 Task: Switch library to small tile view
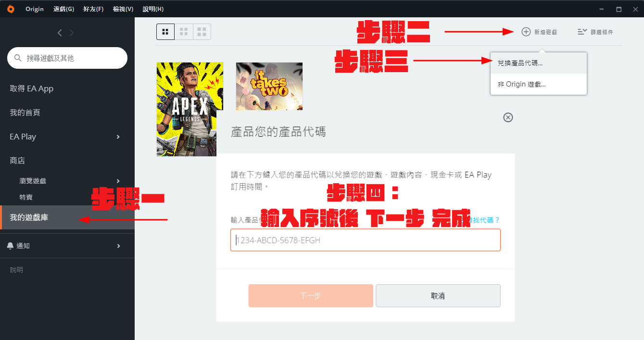point(165,32)
